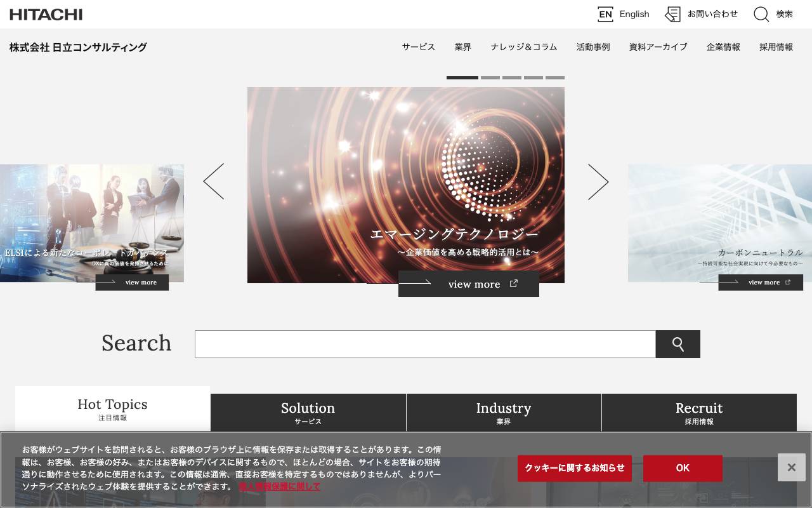Show previous slide with left arrow

click(x=214, y=182)
